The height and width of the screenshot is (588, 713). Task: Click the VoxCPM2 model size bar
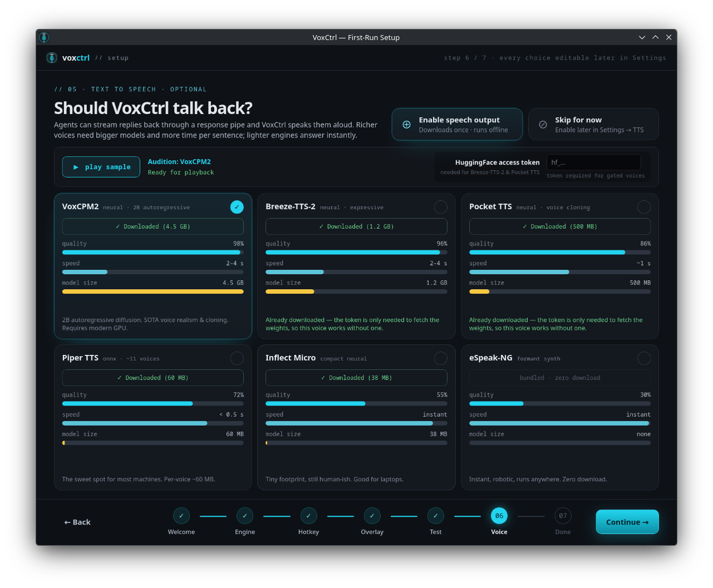[x=153, y=291]
